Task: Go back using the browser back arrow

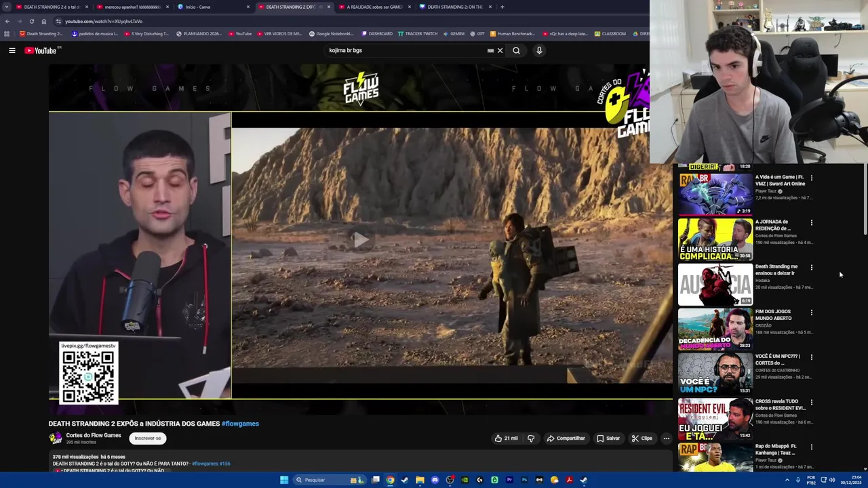Action: coord(7,21)
